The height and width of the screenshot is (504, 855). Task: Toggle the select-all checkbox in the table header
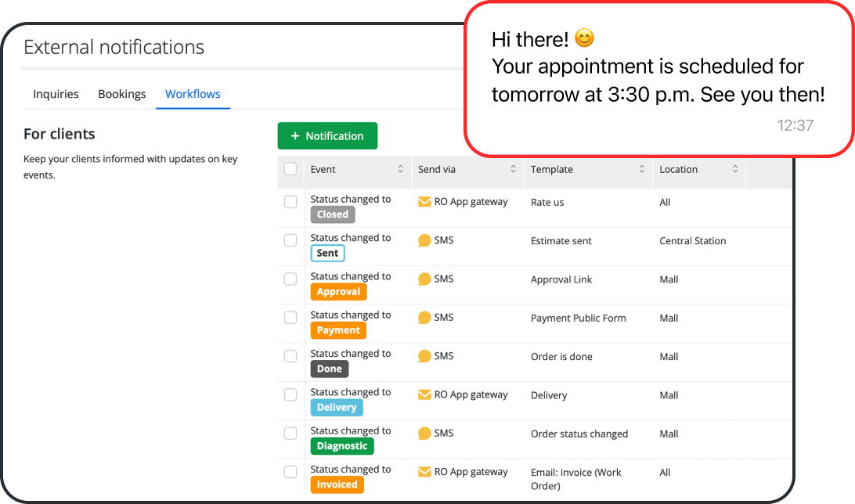click(290, 169)
